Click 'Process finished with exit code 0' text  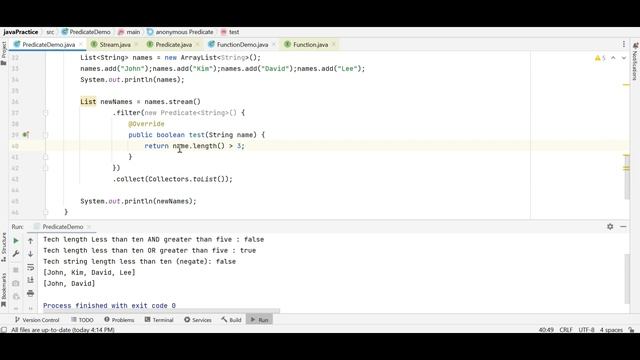109,305
